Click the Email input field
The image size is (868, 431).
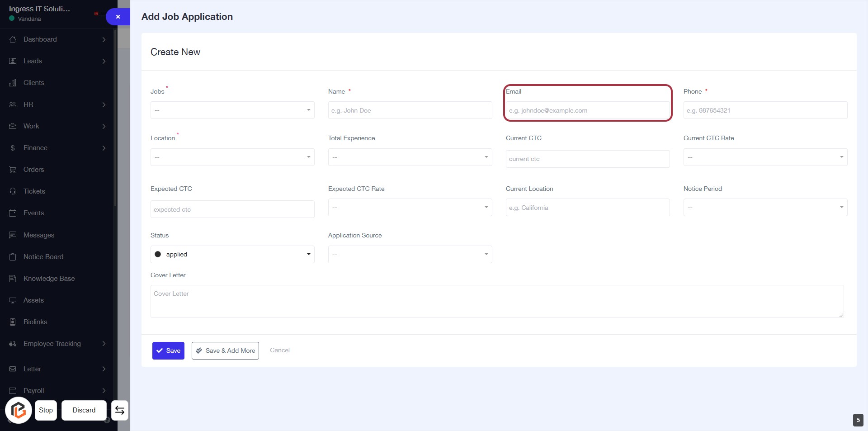point(587,110)
